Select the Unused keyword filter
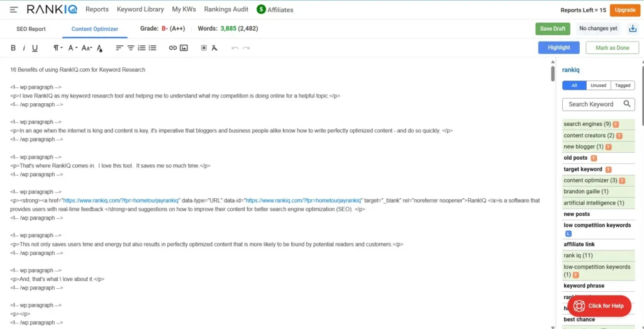The height and width of the screenshot is (329, 644). [599, 86]
